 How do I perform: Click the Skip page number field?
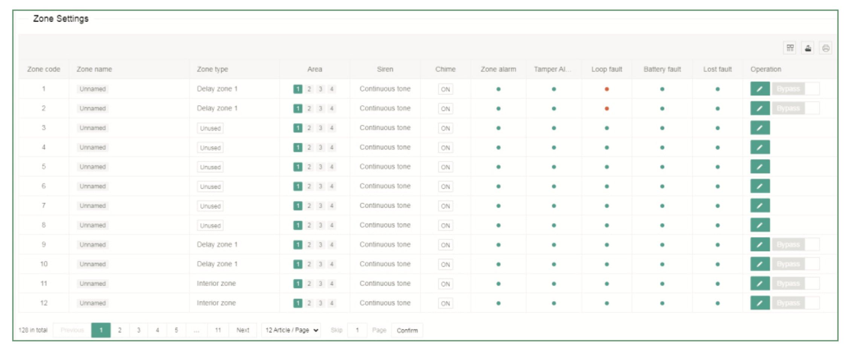pos(357,330)
